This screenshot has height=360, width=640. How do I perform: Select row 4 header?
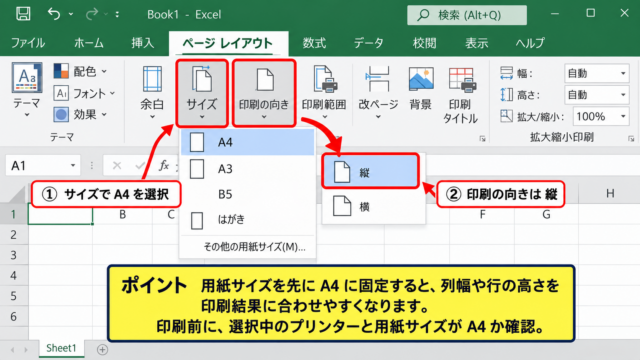pos(13,276)
